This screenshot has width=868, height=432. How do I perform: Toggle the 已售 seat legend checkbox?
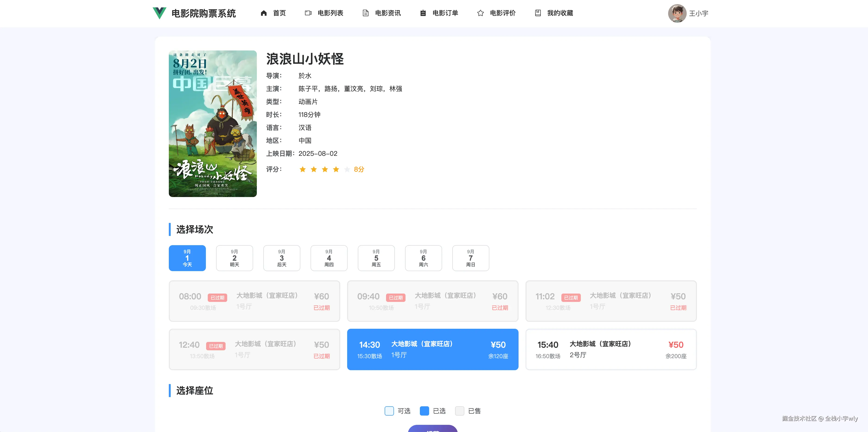tap(460, 411)
